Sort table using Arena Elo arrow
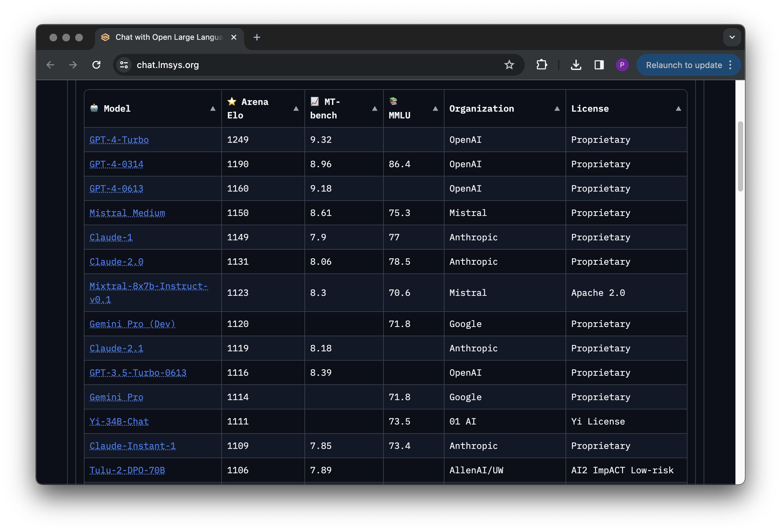The width and height of the screenshot is (781, 532). click(x=296, y=108)
